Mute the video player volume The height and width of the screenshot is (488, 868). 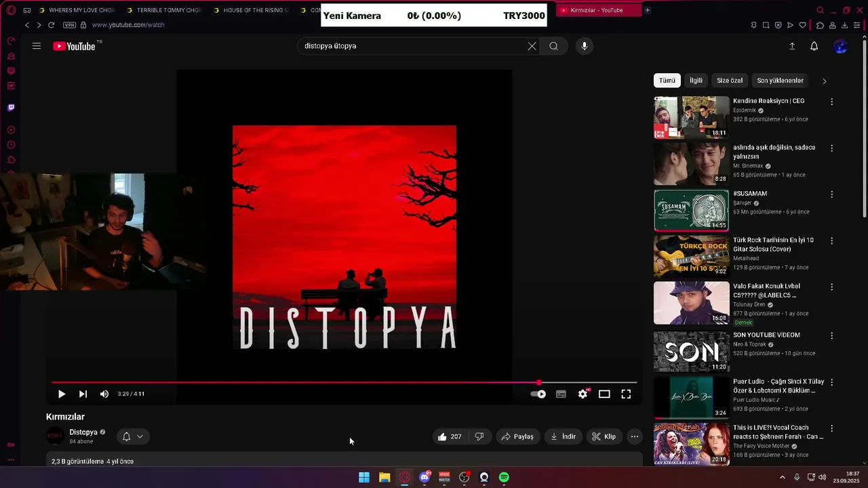pyautogui.click(x=104, y=394)
